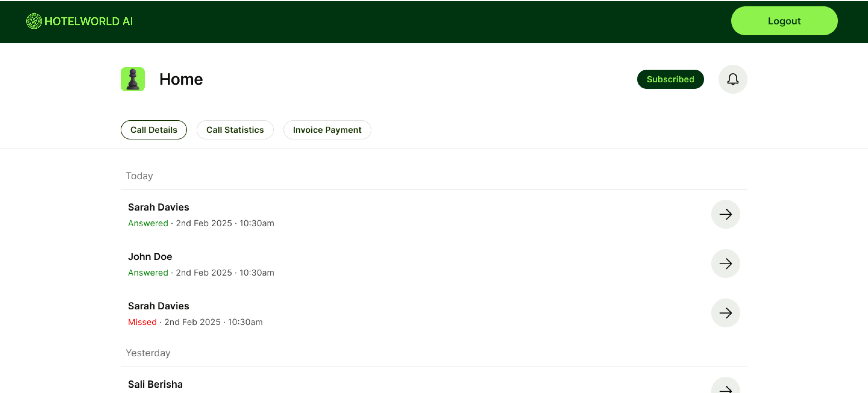This screenshot has width=868, height=393.
Task: Select the first Sarah Davies answered call
Action: click(x=158, y=207)
